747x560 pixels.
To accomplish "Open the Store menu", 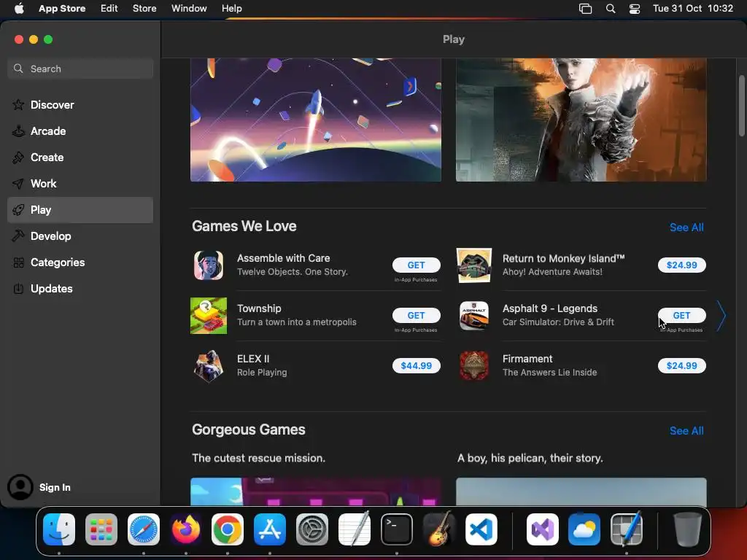I will coord(144,9).
